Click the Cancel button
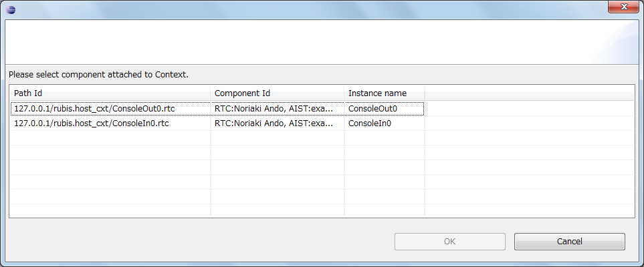 coord(569,242)
